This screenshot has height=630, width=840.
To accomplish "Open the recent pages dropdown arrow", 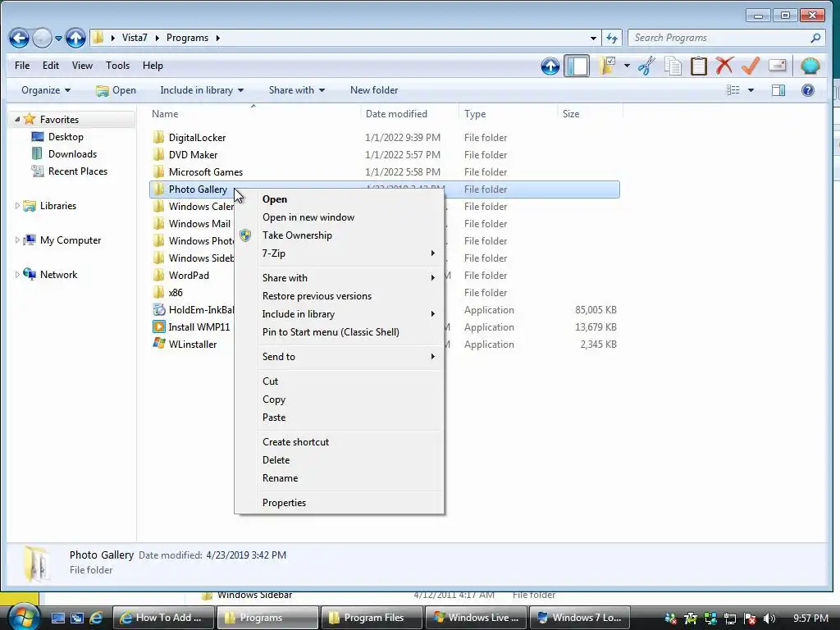I will (58, 39).
